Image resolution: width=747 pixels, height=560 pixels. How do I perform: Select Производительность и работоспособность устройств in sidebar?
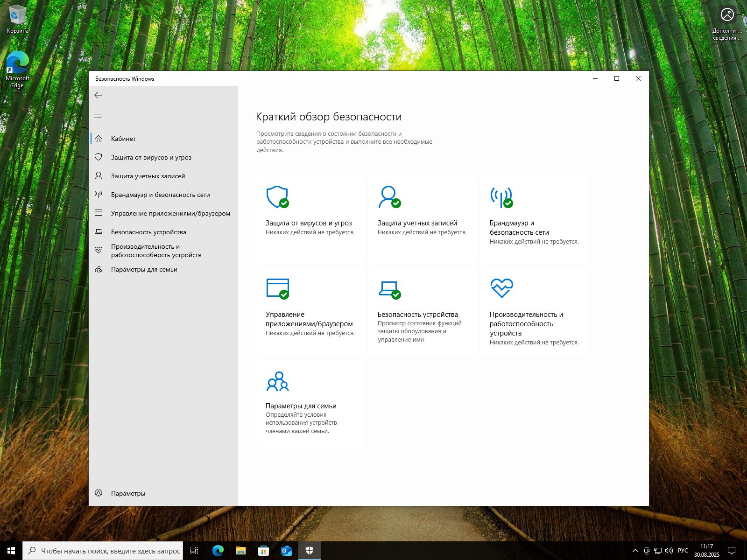[163, 251]
